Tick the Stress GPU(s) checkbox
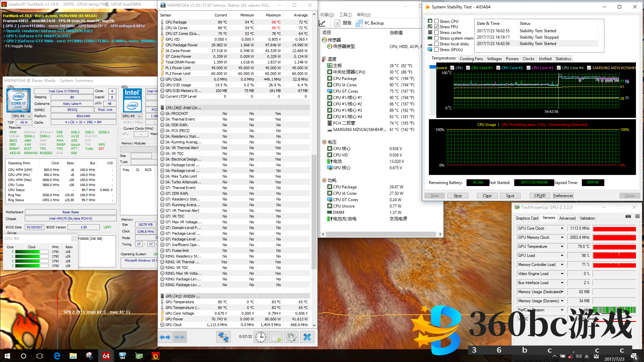This screenshot has height=362, width=644. [437, 50]
